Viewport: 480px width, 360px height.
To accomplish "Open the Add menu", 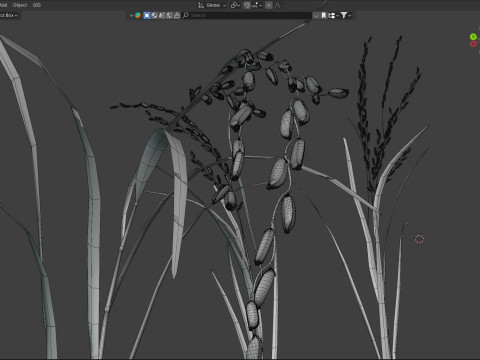I will tap(3, 5).
